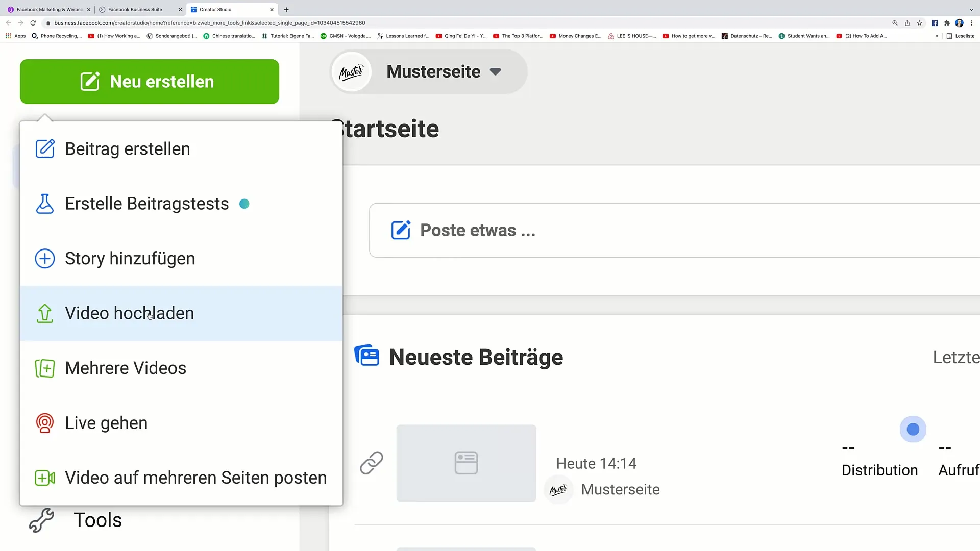This screenshot has height=551, width=980.
Task: Open Tools in the left sidebar
Action: point(98,520)
